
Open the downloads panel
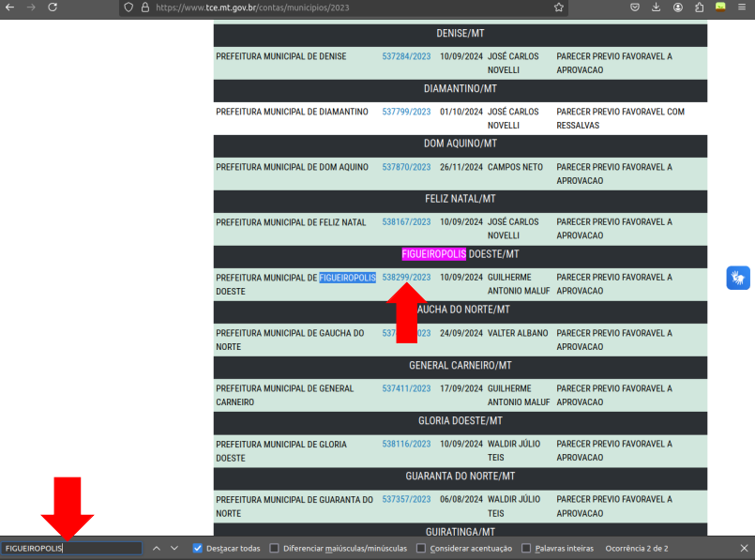point(657,8)
